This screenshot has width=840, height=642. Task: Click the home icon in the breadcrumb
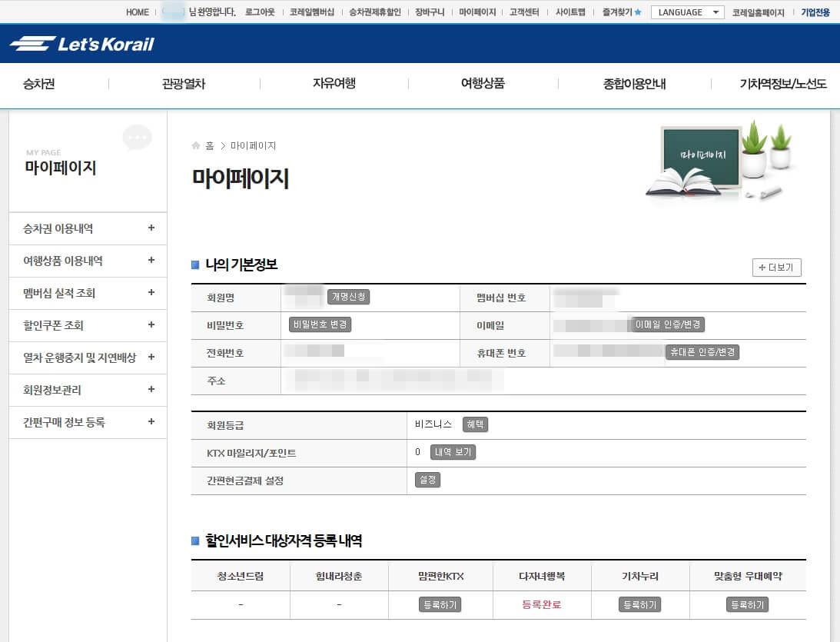[197, 145]
